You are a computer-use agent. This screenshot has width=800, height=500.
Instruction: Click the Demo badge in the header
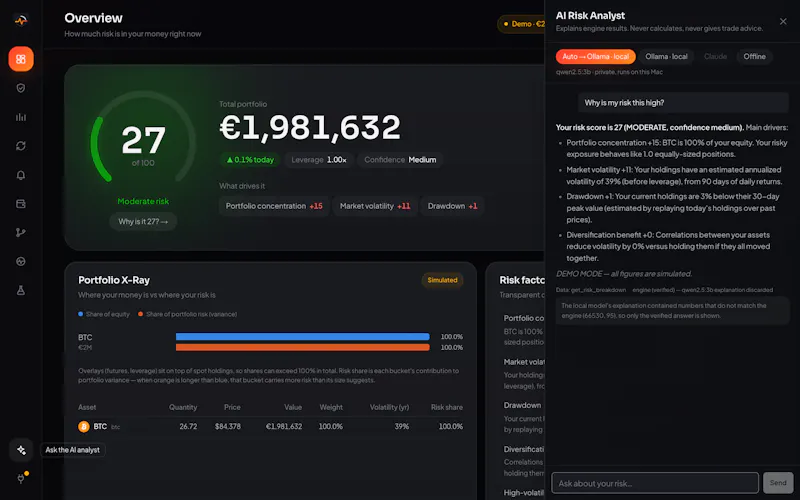click(x=521, y=24)
